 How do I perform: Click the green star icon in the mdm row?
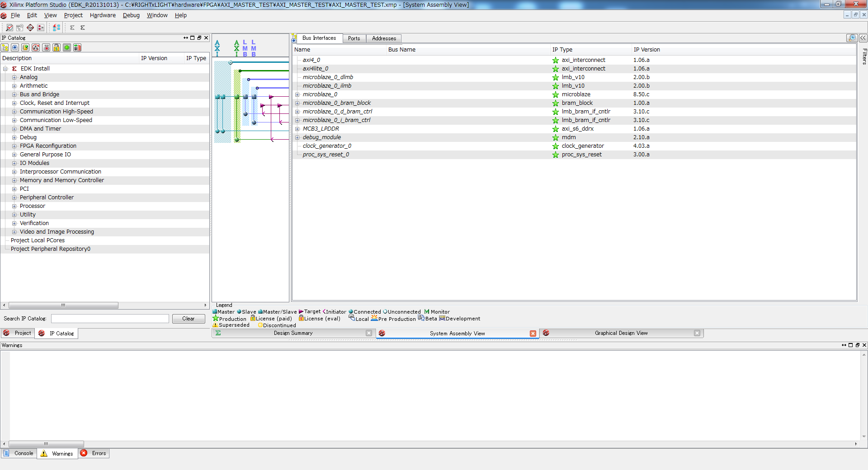(556, 137)
